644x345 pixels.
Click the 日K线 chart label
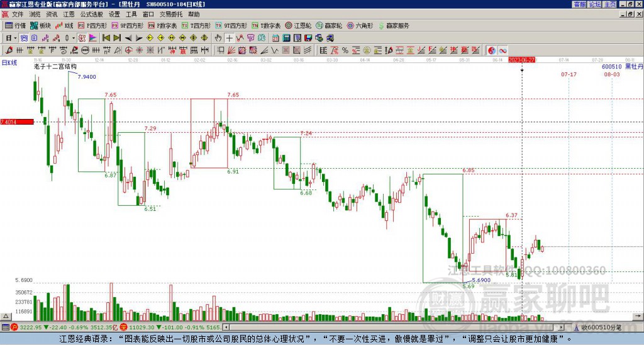click(x=9, y=62)
